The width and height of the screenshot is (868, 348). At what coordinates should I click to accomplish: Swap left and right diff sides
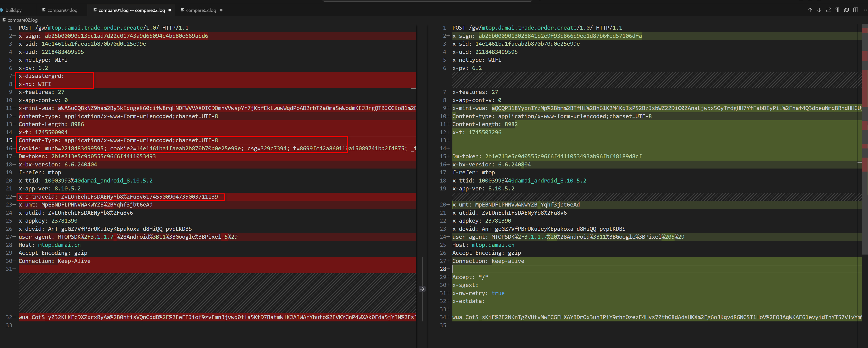tap(828, 10)
